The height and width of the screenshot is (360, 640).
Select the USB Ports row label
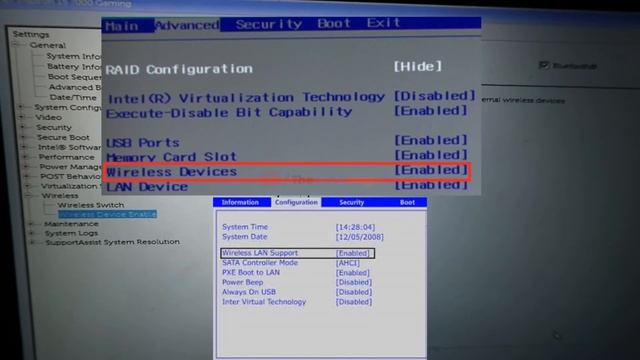click(143, 143)
